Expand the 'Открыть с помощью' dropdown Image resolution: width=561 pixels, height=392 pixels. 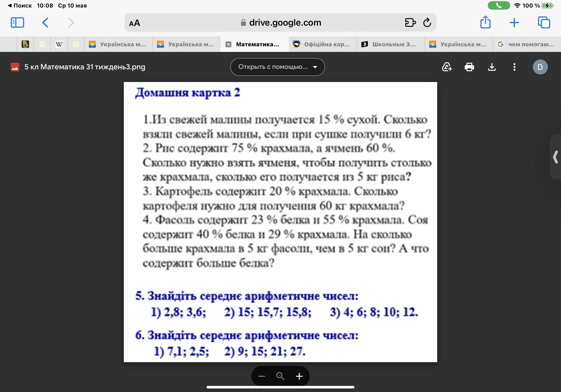coord(277,67)
